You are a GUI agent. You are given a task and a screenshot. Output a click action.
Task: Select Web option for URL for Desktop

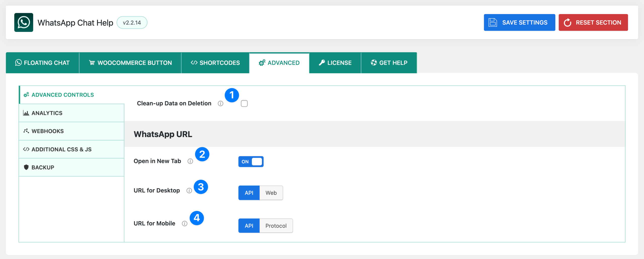pos(271,193)
